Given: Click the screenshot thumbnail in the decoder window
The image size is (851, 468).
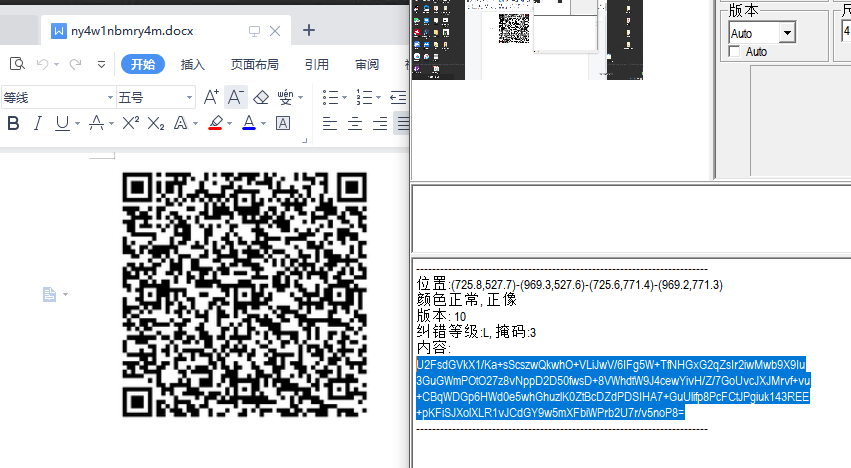Looking at the screenshot, I should click(x=528, y=40).
